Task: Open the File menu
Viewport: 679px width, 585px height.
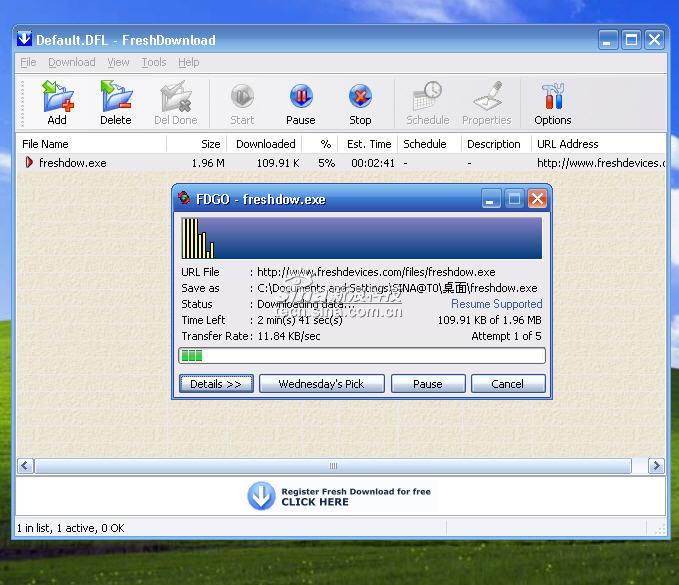Action: [28, 62]
